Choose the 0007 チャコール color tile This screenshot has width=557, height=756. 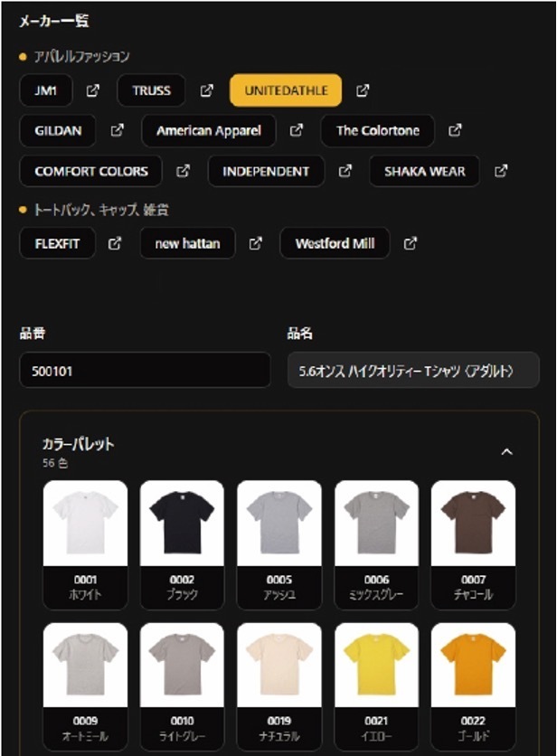click(x=473, y=543)
